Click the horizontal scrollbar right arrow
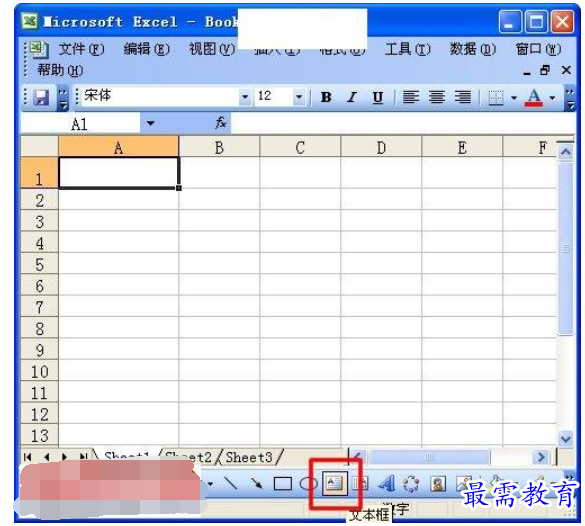The height and width of the screenshot is (526, 585). [541, 457]
